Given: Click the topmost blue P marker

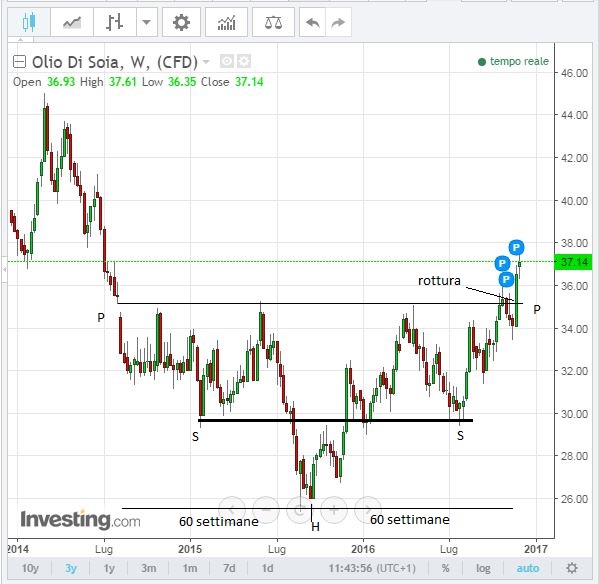Looking at the screenshot, I should click(x=516, y=247).
